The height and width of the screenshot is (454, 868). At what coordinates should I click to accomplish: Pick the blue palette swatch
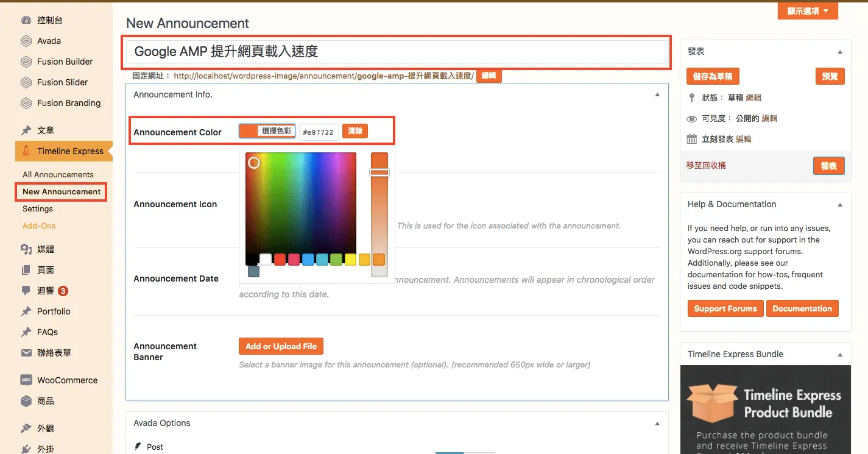click(x=308, y=260)
